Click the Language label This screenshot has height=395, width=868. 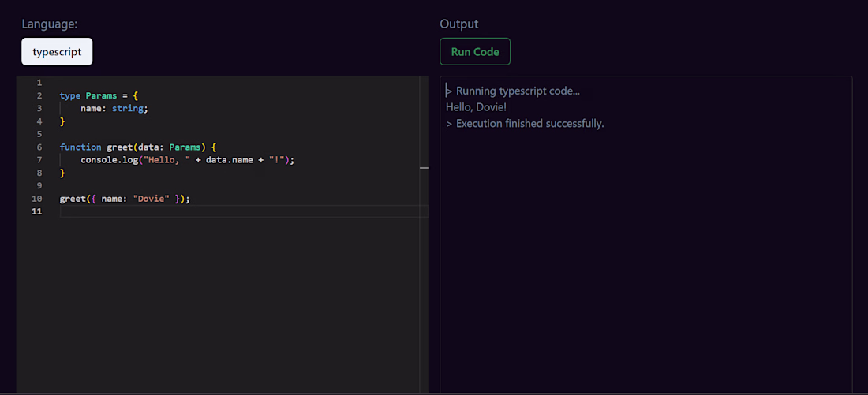[x=49, y=24]
